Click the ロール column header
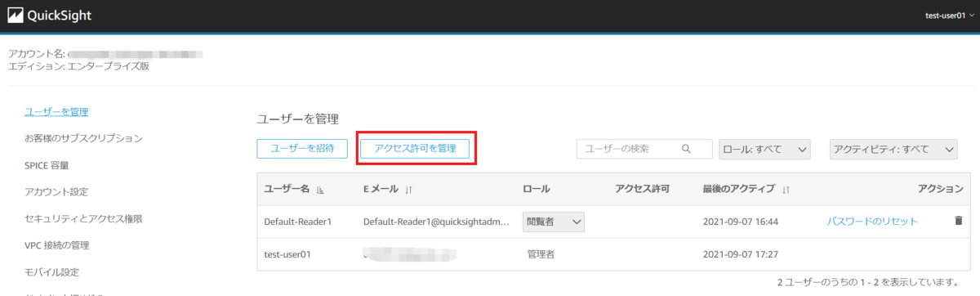 536,189
